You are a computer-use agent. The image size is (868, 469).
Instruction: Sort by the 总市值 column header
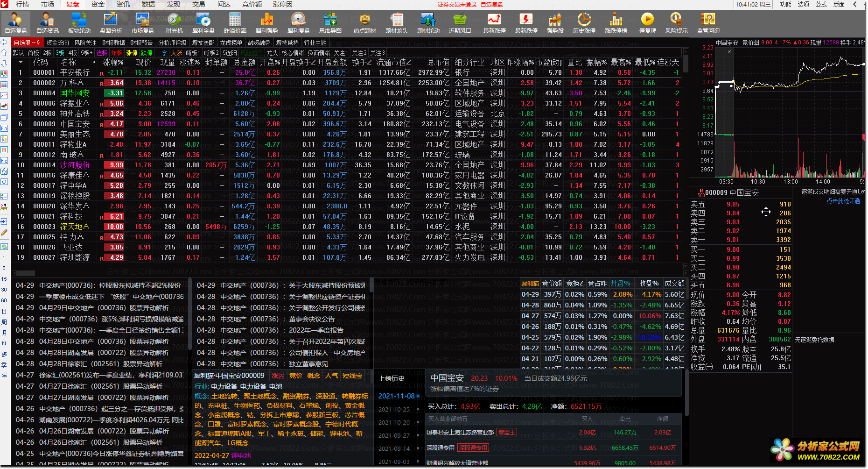pyautogui.click(x=439, y=62)
